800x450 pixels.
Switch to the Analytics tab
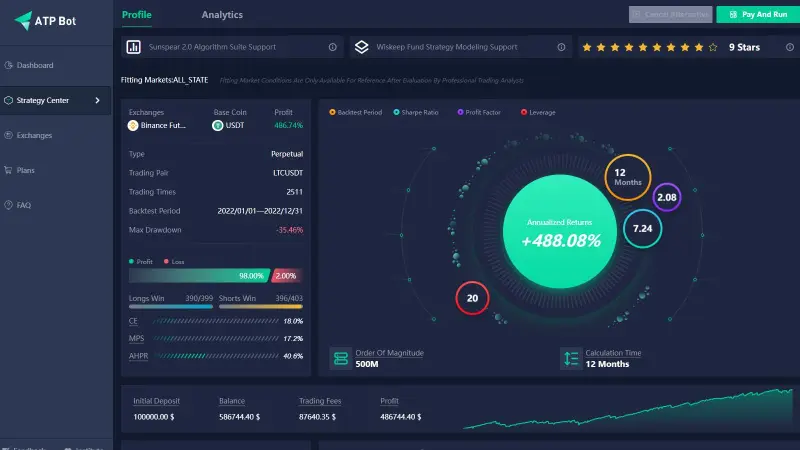tap(222, 15)
